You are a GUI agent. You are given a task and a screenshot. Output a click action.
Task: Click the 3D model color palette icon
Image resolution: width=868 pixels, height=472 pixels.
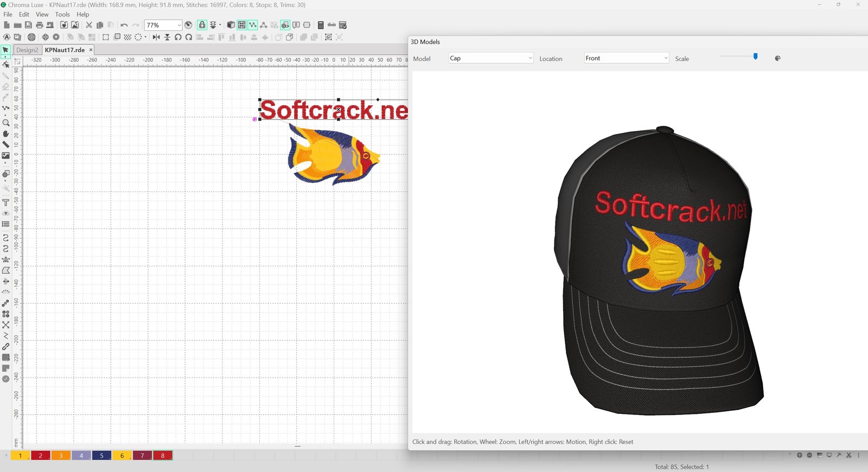777,58
